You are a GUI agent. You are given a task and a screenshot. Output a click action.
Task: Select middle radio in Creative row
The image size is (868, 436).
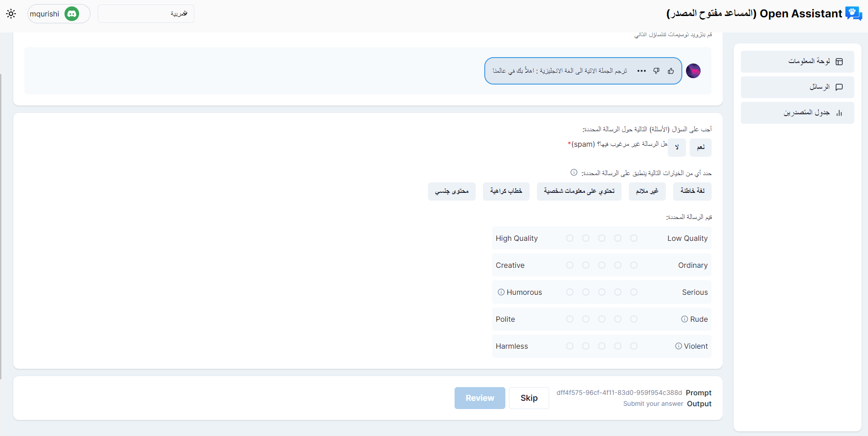(602, 265)
